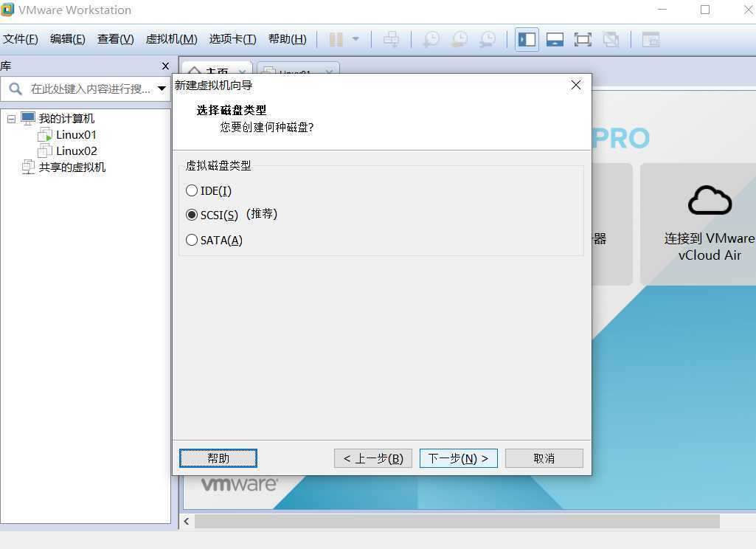Open the 虚拟机(M) menu
The height and width of the screenshot is (549, 756).
172,39
